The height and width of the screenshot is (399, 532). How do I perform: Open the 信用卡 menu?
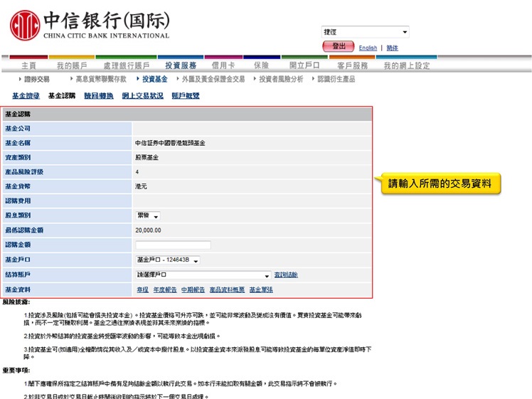pyautogui.click(x=223, y=65)
